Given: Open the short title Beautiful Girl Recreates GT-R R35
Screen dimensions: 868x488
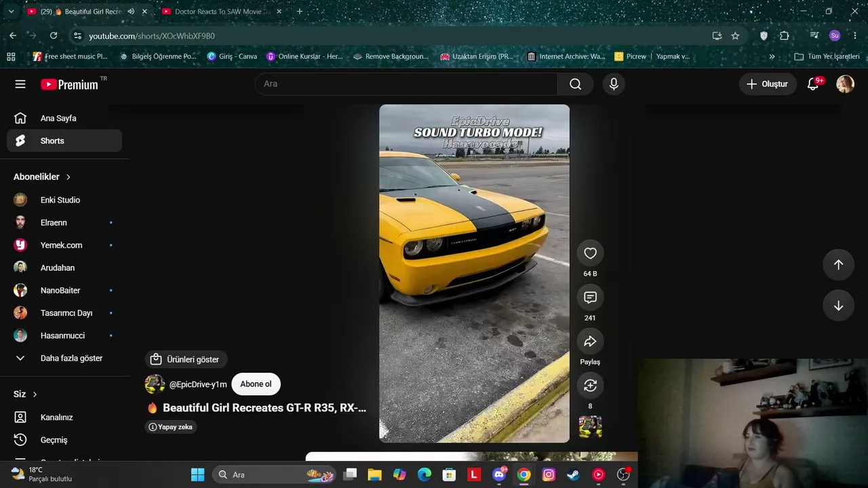Looking at the screenshot, I should pos(256,408).
